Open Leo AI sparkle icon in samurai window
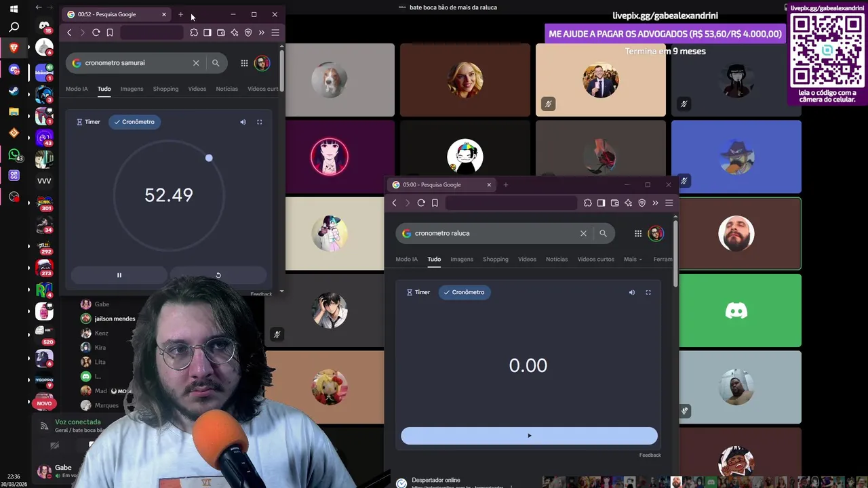The image size is (868, 488). 235,33
